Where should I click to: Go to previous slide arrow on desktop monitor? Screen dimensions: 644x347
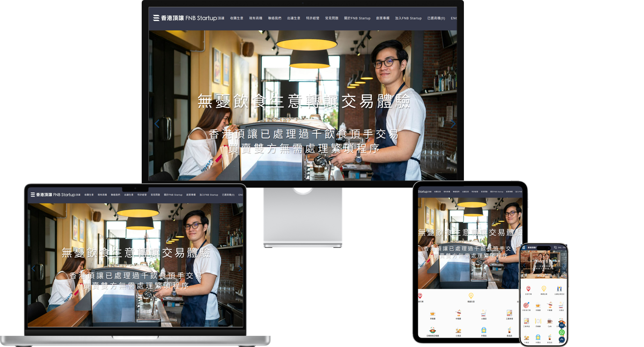[157, 124]
